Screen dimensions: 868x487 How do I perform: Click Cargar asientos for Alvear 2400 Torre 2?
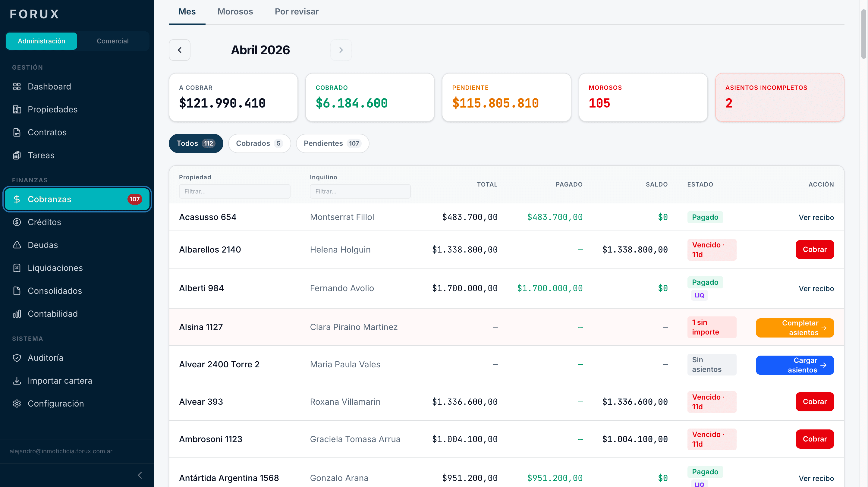point(795,365)
